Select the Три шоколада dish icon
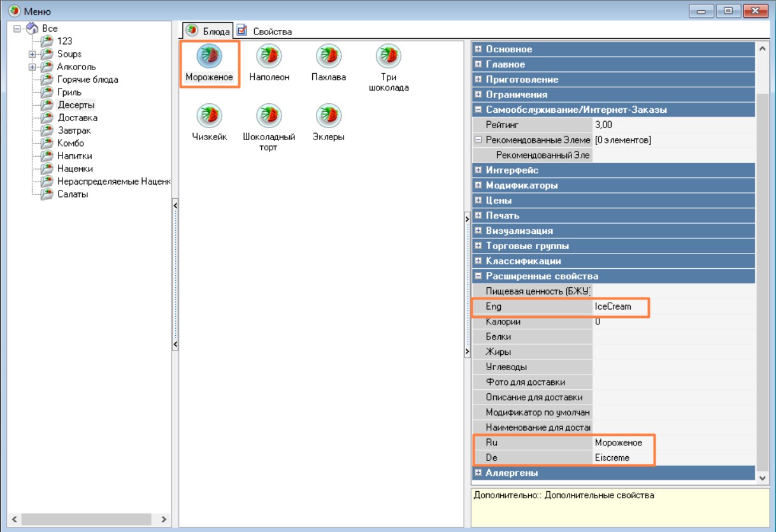 388,57
